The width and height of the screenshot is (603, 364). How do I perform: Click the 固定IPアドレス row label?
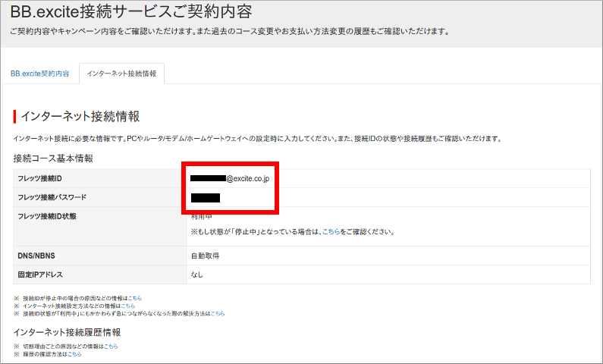click(40, 275)
